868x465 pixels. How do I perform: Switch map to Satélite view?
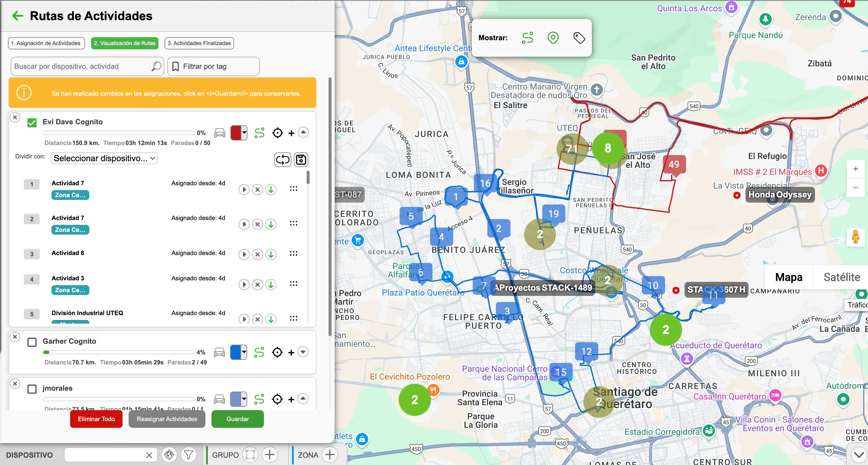pos(841,277)
